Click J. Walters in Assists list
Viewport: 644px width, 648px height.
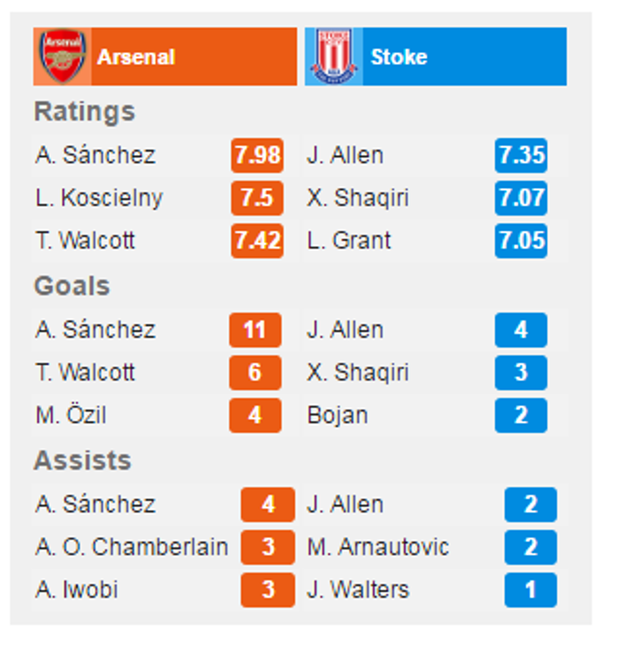358,590
